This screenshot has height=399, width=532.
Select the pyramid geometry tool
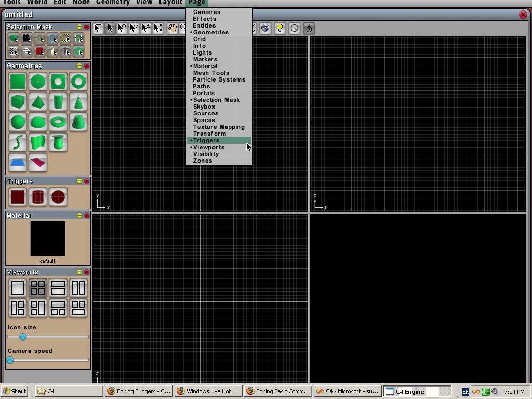(x=38, y=102)
